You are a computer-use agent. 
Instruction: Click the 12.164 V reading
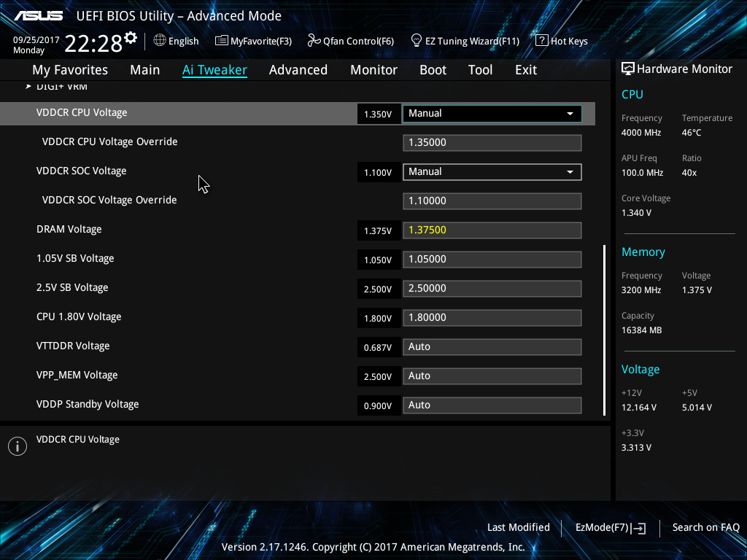tap(639, 408)
